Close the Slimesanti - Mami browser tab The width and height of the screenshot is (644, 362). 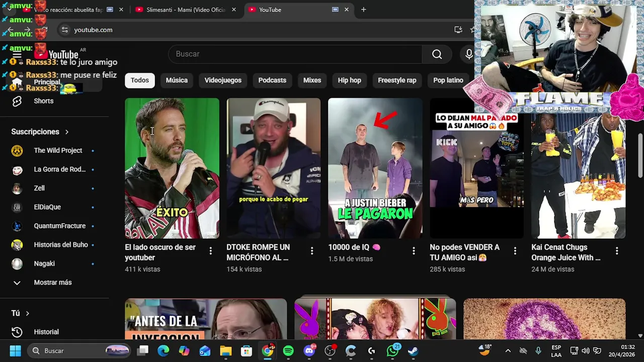[233, 10]
